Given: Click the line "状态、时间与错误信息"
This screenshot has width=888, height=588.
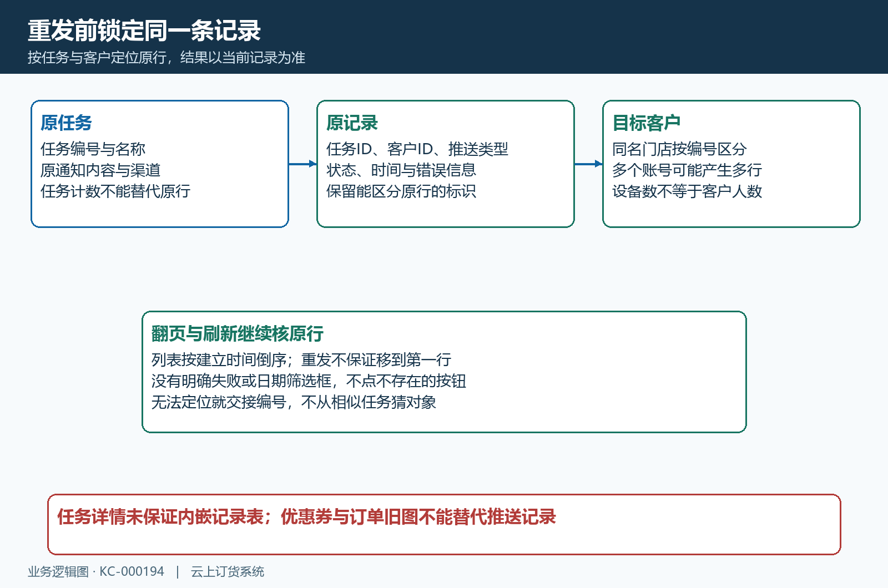Looking at the screenshot, I should [x=401, y=170].
